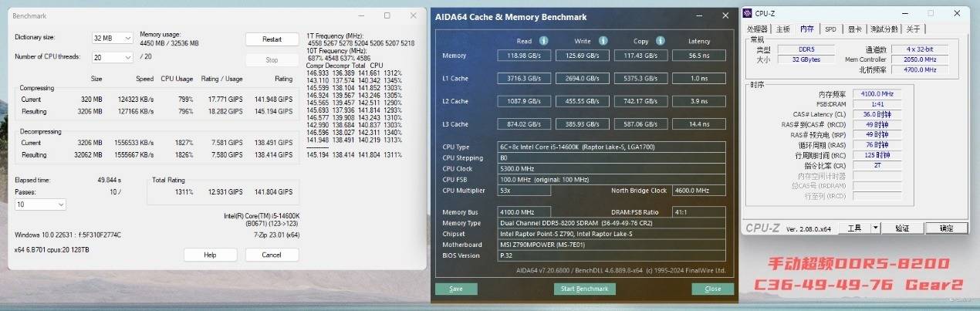Click Start Benchmark in AIDA64
The height and width of the screenshot is (311, 980).
click(x=584, y=289)
